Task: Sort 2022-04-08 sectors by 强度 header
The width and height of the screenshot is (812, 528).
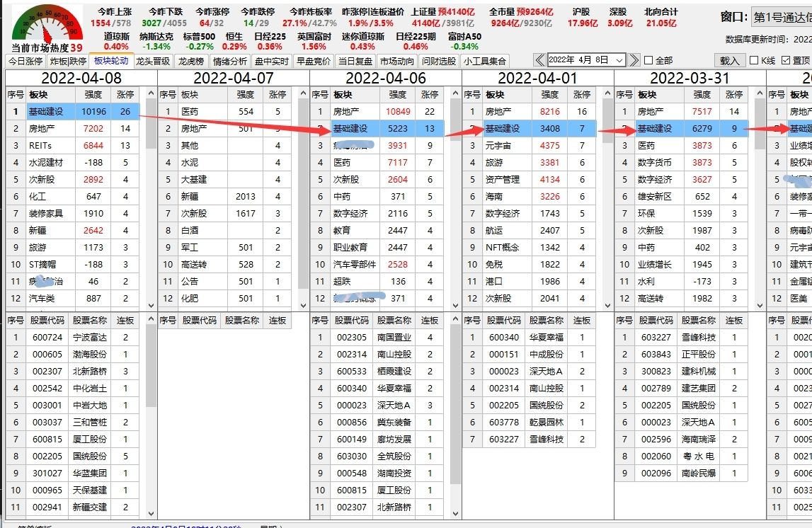Action: point(93,94)
